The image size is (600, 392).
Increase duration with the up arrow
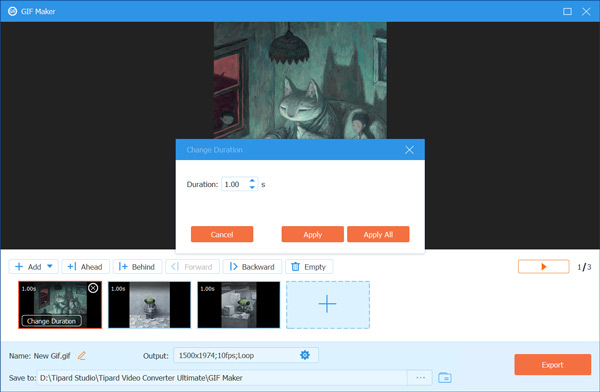pos(252,181)
